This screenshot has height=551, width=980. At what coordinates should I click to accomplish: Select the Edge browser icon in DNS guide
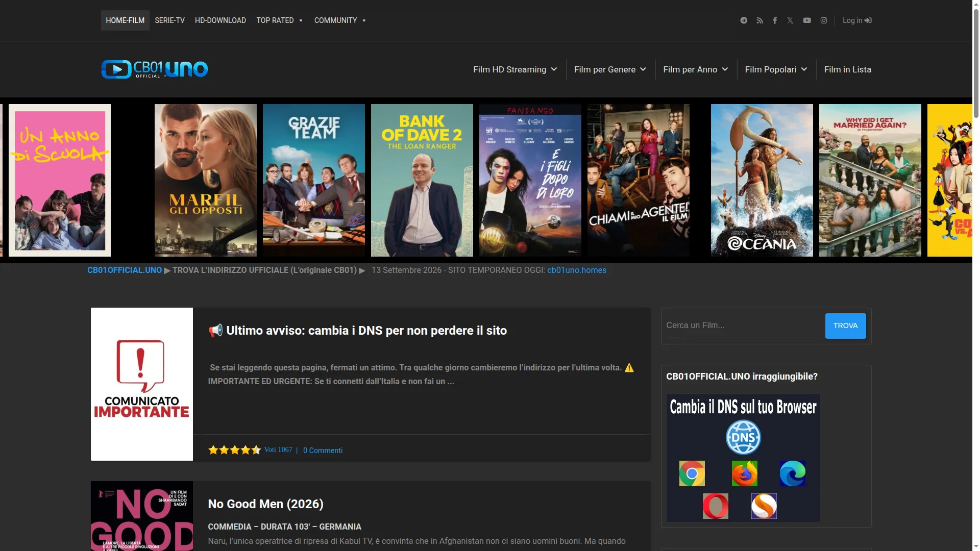coord(793,473)
